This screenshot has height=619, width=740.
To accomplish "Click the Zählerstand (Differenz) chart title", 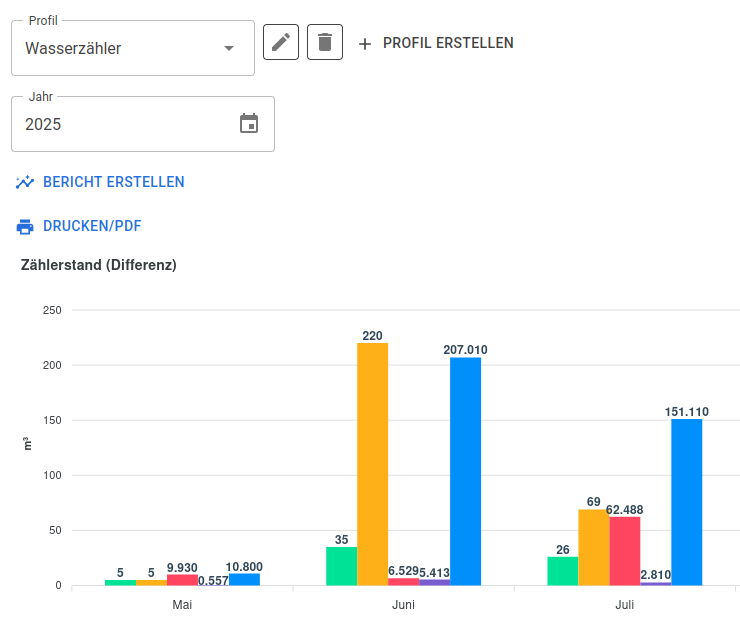I will 99,265.
